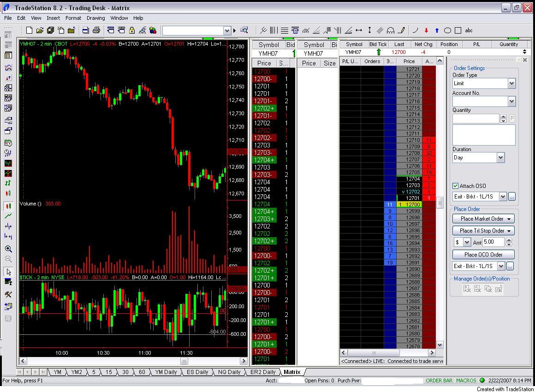
Task: Close the order bar panel with X
Action: pos(525,60)
